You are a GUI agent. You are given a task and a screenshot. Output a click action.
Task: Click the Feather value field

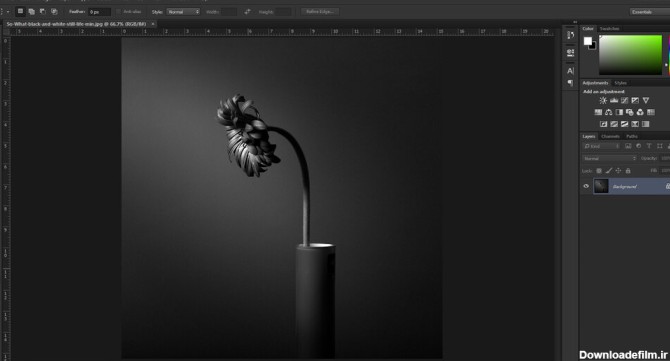coord(100,12)
